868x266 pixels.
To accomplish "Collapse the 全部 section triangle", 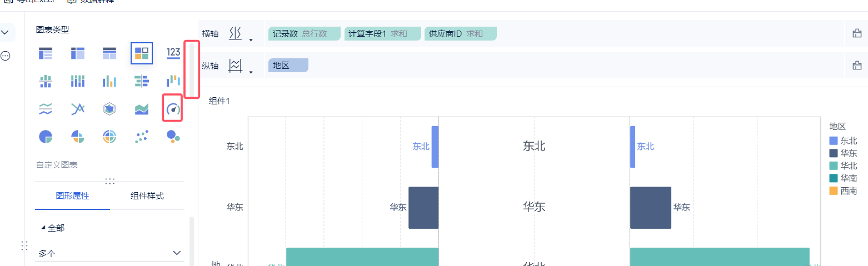I will (x=43, y=228).
